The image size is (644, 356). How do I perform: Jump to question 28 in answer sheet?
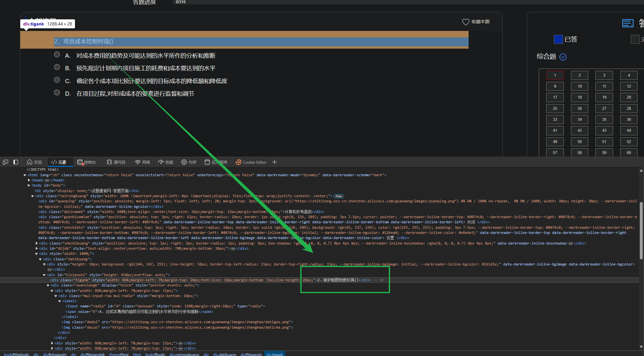pos(629,109)
